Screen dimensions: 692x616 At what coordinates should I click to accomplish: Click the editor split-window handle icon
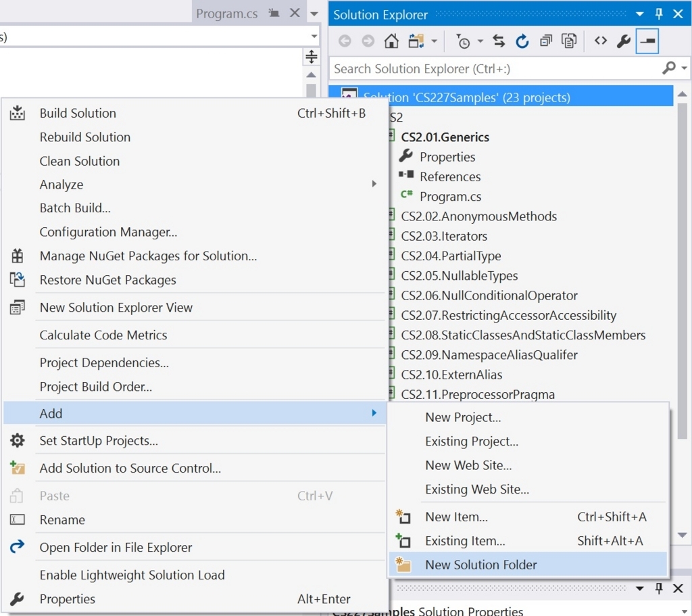click(x=312, y=57)
